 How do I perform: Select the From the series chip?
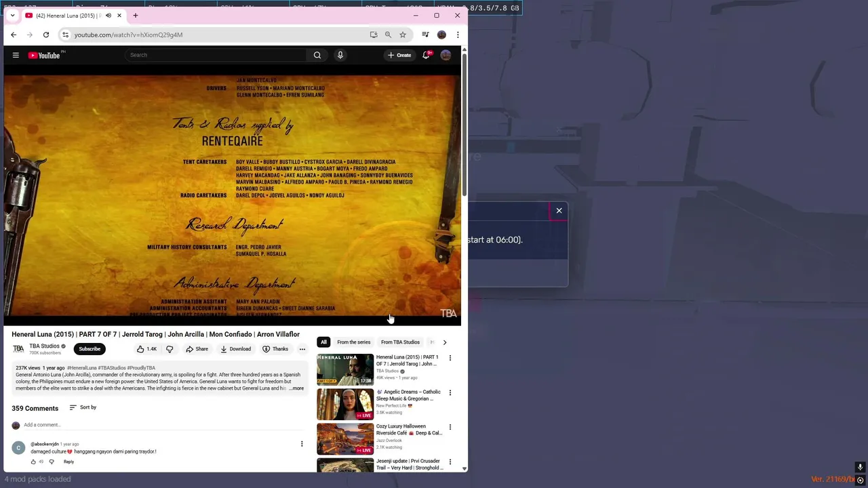(x=354, y=342)
